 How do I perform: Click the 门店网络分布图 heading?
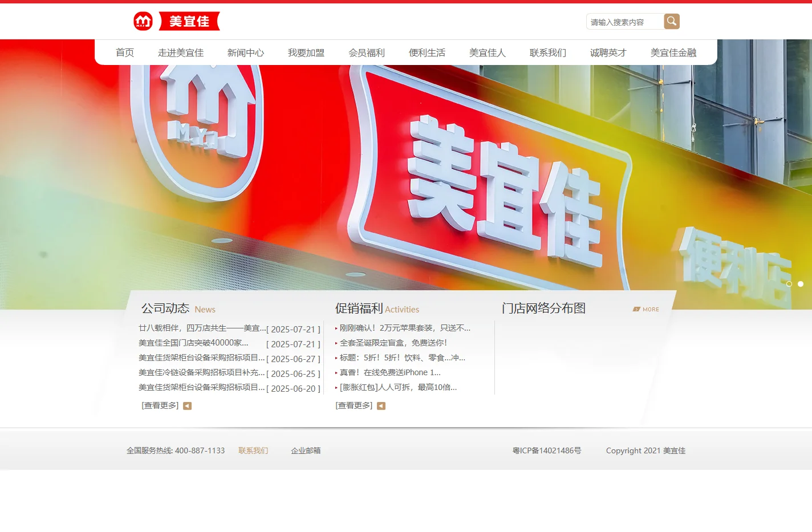(x=543, y=308)
